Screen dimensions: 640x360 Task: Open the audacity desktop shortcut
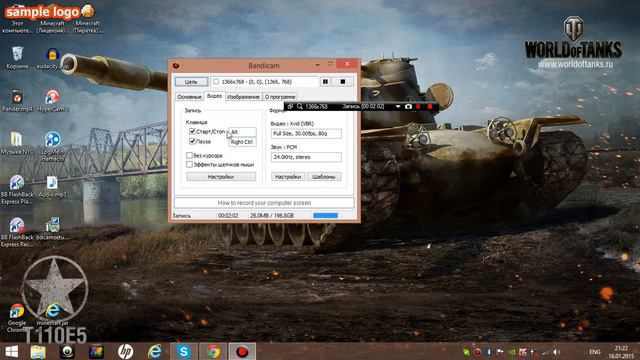pyautogui.click(x=52, y=58)
